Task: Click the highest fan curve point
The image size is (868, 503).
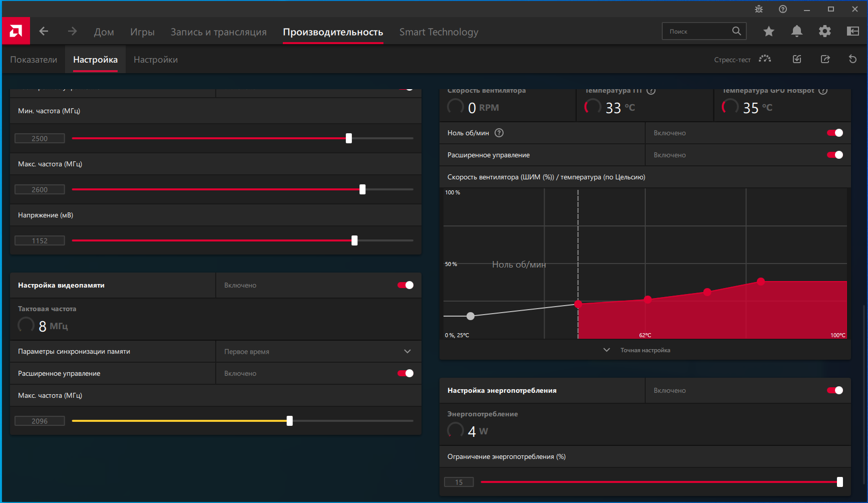Action: point(761,282)
